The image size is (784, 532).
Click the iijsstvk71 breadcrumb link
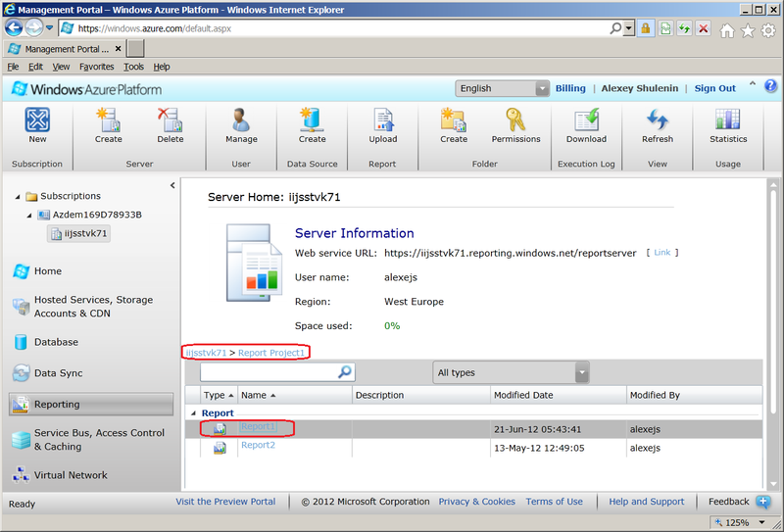(206, 353)
